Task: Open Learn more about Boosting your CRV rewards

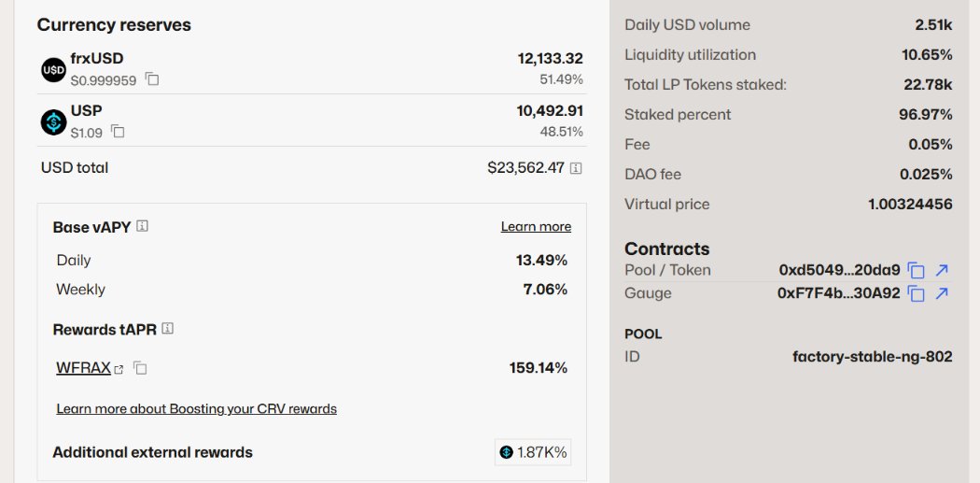Action: [196, 408]
